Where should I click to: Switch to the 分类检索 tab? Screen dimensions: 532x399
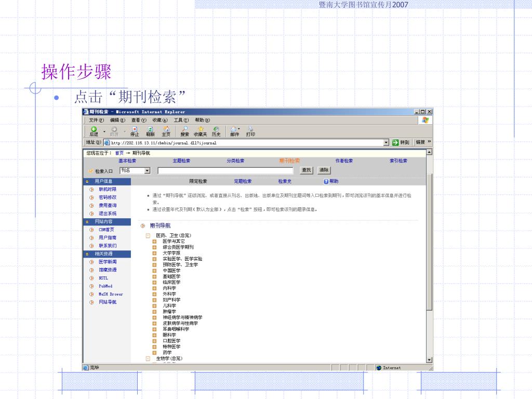(235, 161)
